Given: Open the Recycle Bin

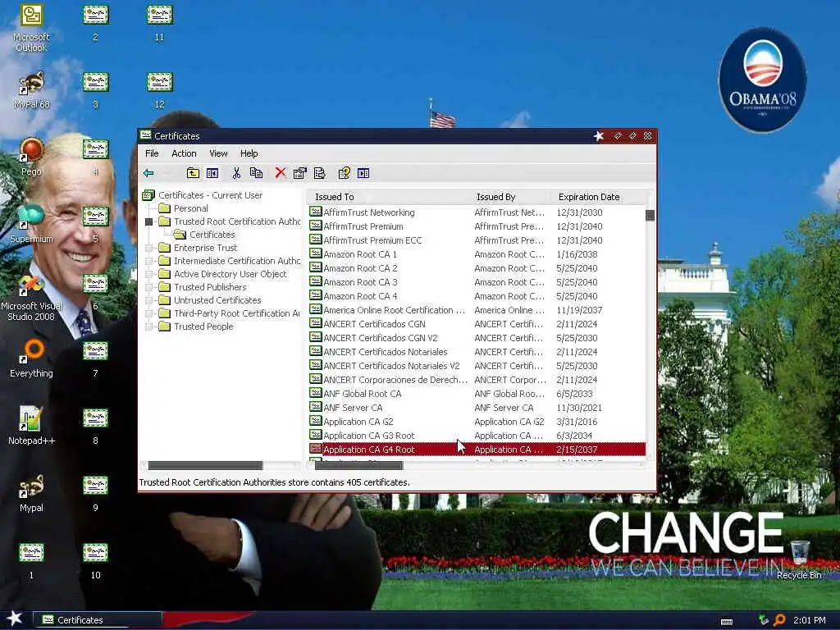Looking at the screenshot, I should (799, 559).
